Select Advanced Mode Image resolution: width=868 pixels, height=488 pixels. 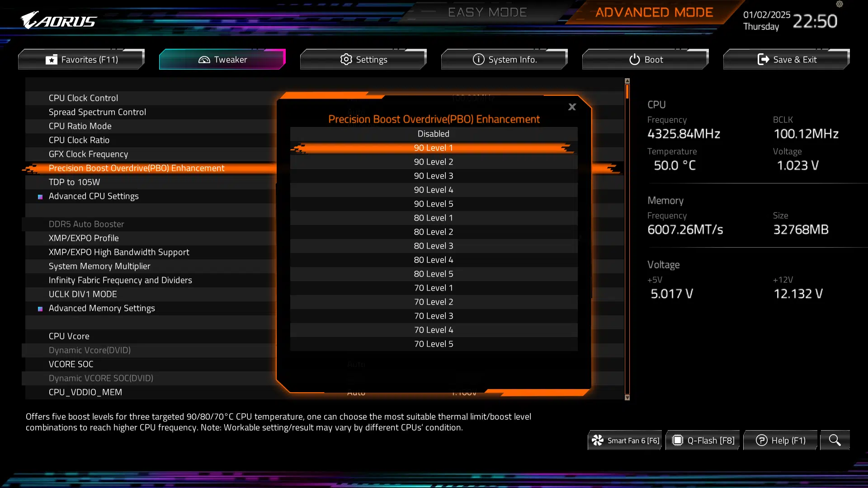tap(654, 12)
